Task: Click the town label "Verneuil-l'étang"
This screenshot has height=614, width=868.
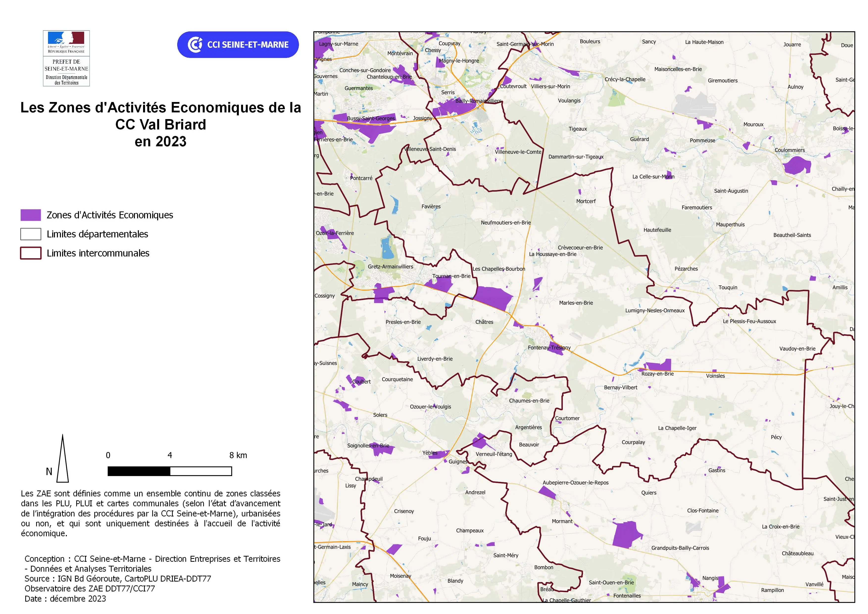Action: point(494,454)
